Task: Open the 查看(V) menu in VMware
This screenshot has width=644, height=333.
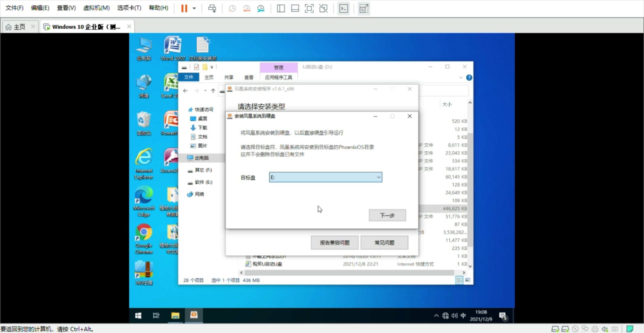Action: (x=66, y=8)
